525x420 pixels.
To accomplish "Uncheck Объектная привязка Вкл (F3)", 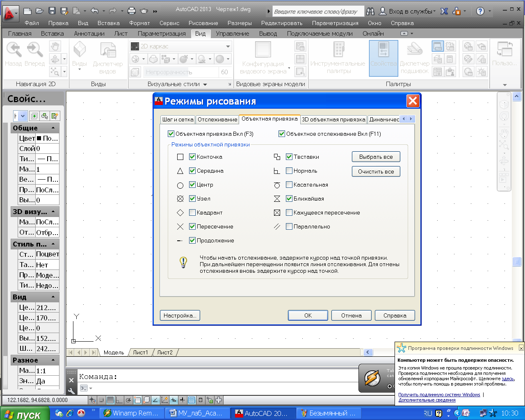I will 171,134.
